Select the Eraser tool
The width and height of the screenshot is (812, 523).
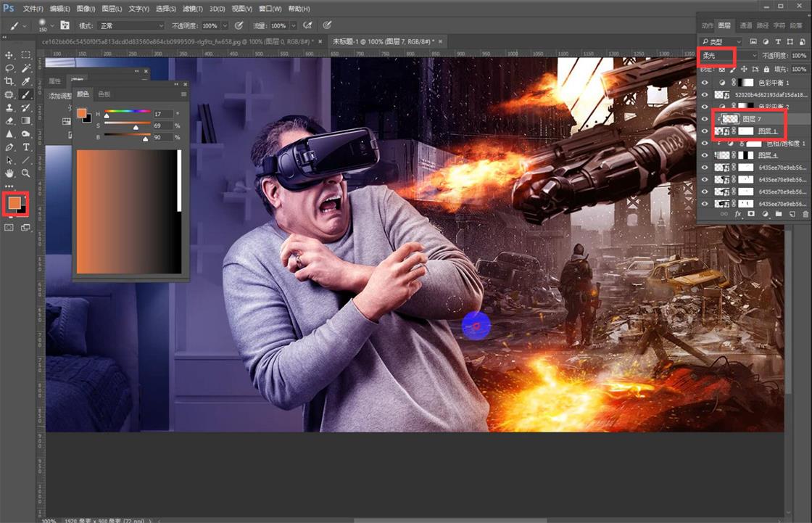coord(9,119)
